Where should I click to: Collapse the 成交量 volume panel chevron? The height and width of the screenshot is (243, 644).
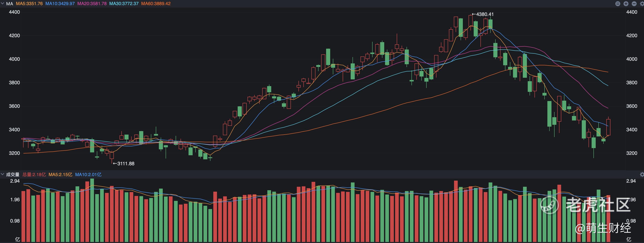(x=2, y=174)
